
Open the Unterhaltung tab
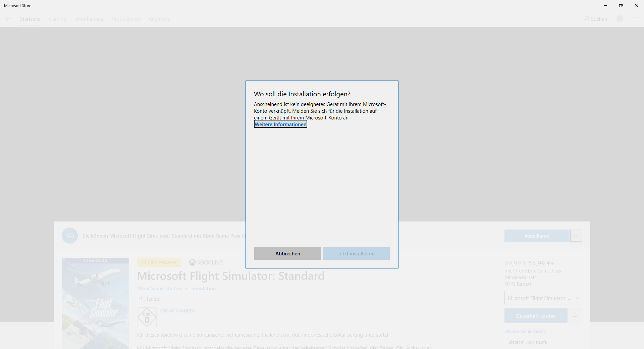click(x=89, y=19)
